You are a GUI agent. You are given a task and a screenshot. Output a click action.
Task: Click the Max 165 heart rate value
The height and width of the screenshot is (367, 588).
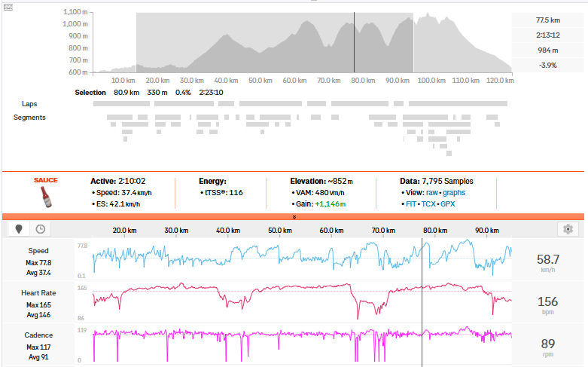click(38, 305)
